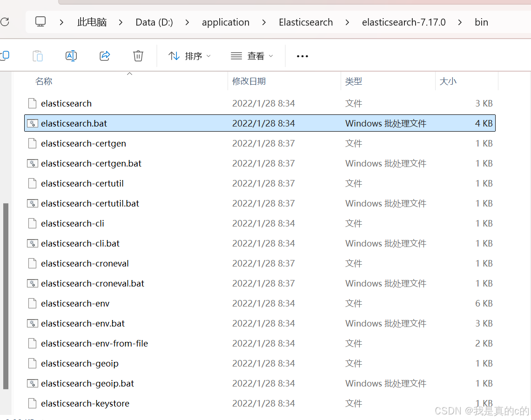
Task: Click the file icon of elasticsearch-certgen.bat
Action: pyautogui.click(x=33, y=163)
